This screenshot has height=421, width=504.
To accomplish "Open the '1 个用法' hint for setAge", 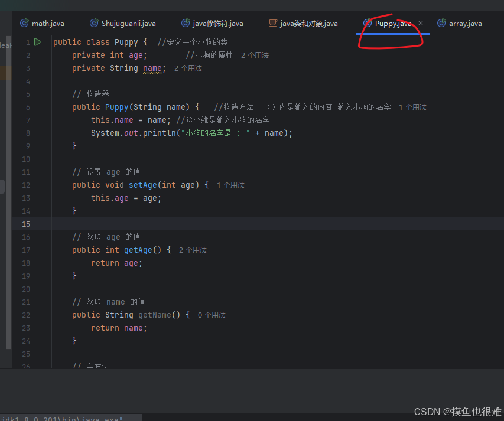I will tap(231, 185).
